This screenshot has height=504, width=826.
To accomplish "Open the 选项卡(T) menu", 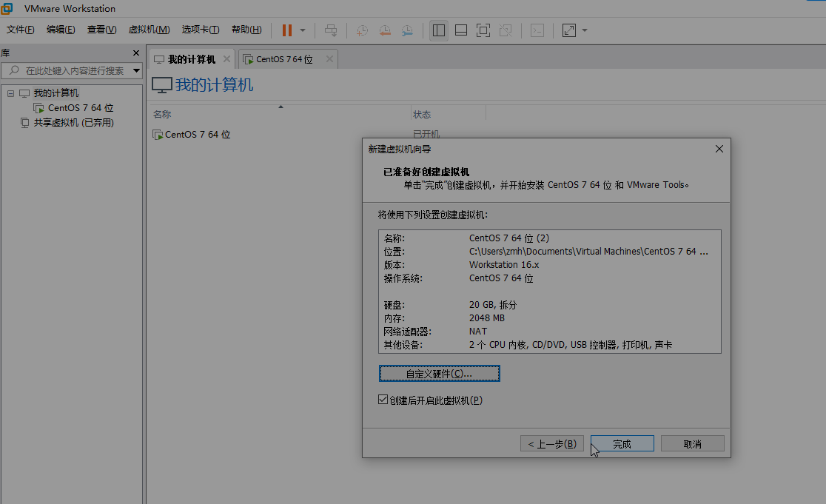I will pos(200,30).
